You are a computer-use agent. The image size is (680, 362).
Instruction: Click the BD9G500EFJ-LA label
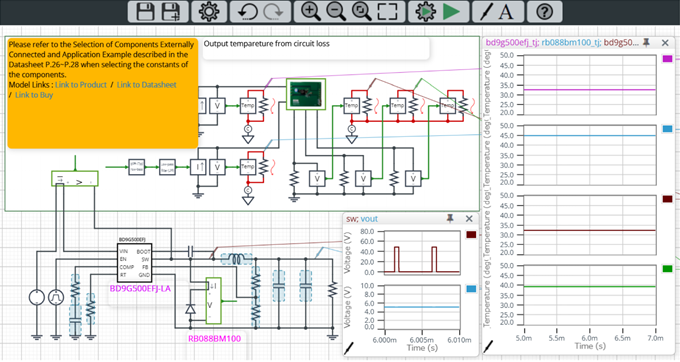click(x=140, y=288)
